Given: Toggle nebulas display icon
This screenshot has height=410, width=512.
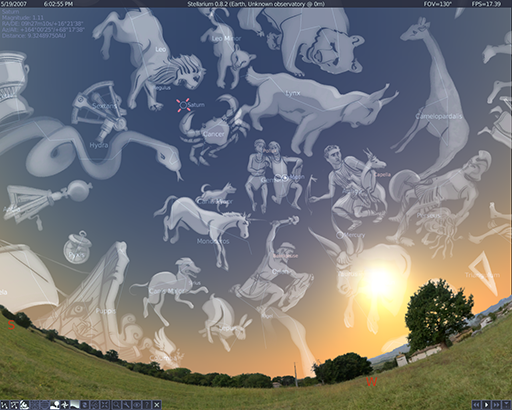Looking at the screenshot, I should pos(85,405).
